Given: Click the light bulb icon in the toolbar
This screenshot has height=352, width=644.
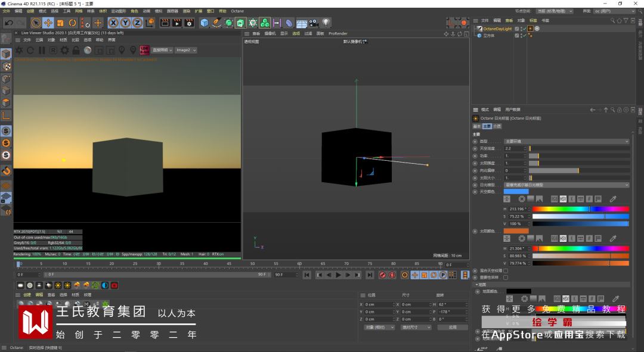Looking at the screenshot, I should 326,23.
